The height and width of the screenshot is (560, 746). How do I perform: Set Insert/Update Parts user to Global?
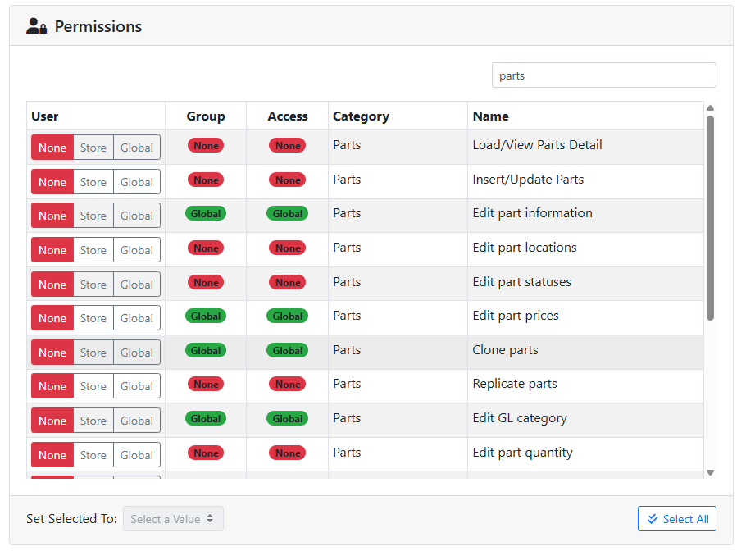click(137, 182)
